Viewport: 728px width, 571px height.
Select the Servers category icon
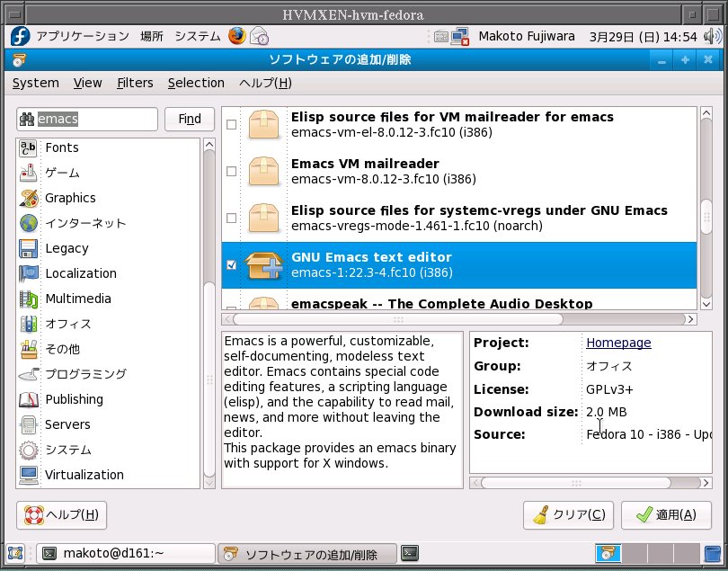pyautogui.click(x=29, y=424)
